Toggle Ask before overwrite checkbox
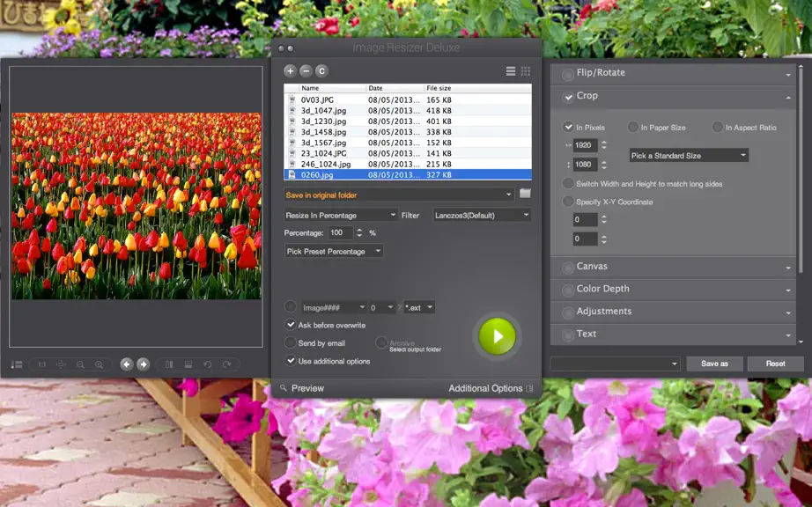Viewport: 812px width, 507px height. tap(291, 325)
